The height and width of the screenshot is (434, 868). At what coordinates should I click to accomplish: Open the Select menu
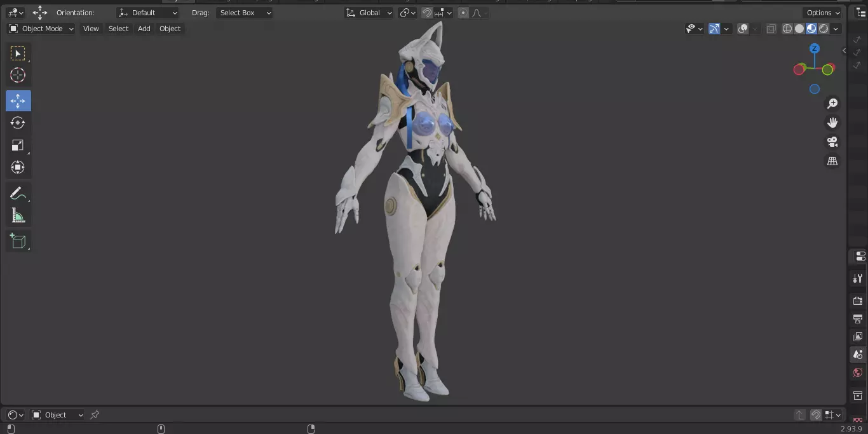[118, 29]
